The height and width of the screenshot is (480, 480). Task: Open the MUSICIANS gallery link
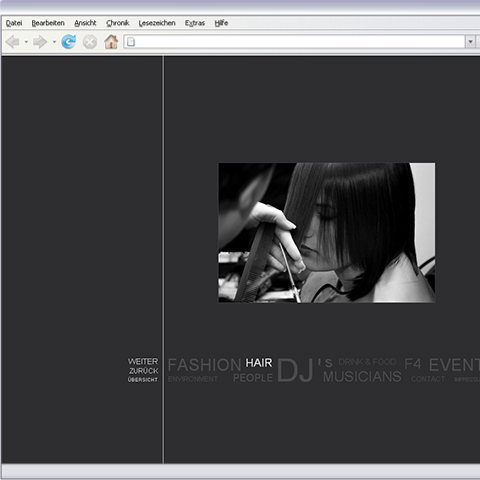tap(362, 377)
